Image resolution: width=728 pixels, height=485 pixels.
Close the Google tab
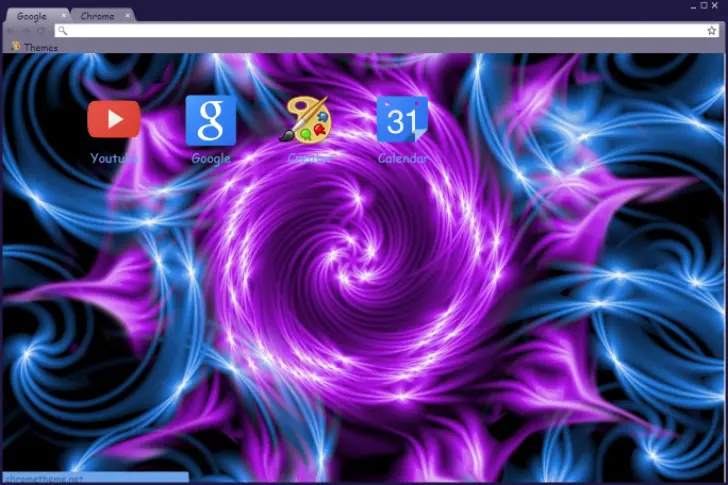[63, 16]
